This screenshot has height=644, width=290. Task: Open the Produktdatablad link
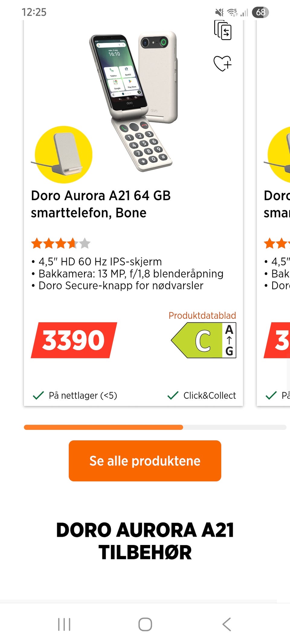tap(202, 316)
